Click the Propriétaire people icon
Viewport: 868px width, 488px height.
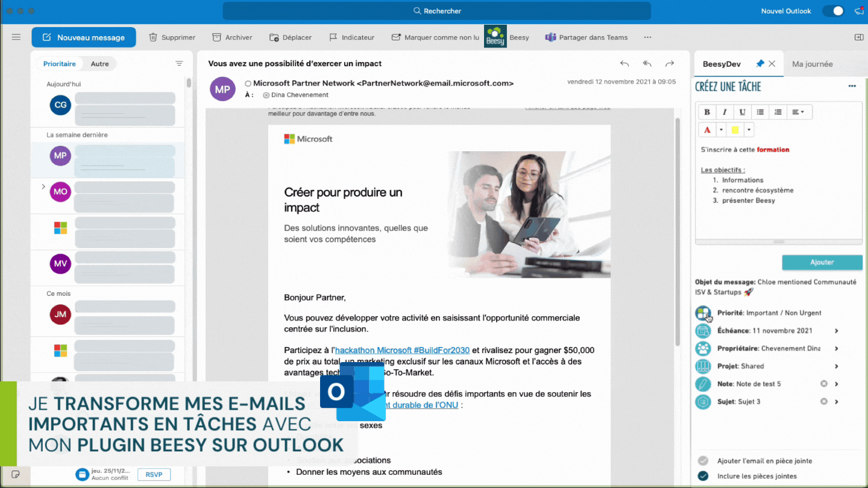(x=703, y=348)
